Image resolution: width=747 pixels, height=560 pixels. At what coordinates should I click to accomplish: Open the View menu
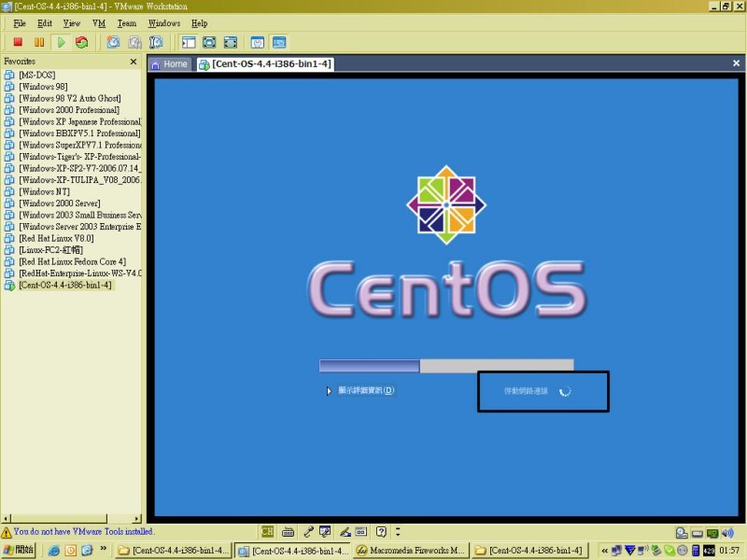click(x=72, y=23)
